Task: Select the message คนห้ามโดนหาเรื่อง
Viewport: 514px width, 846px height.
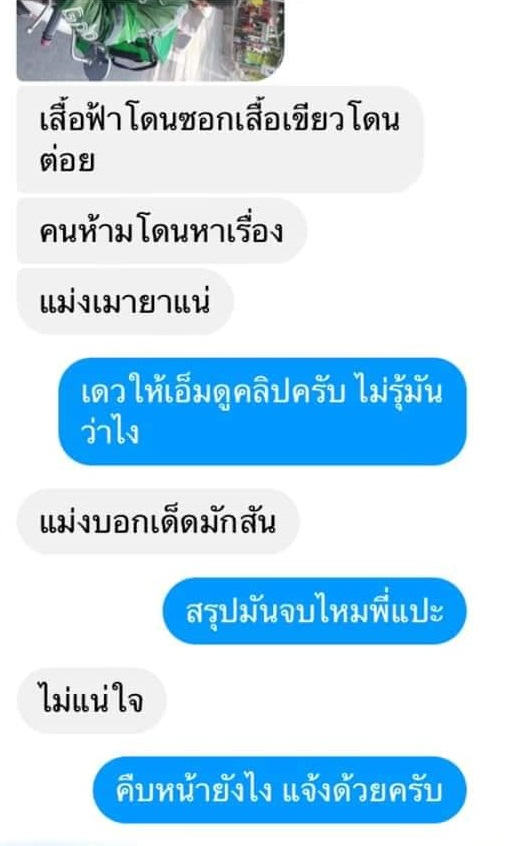Action: pos(162,231)
